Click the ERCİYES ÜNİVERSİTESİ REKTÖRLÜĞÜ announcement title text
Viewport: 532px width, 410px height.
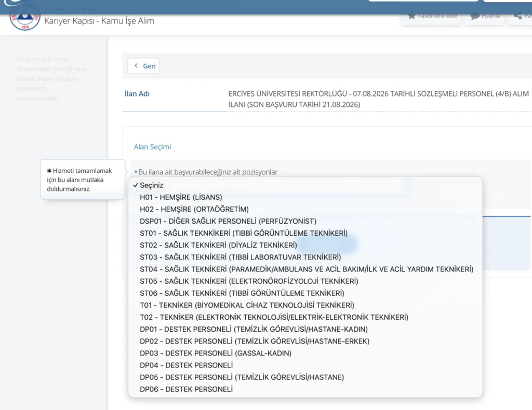pyautogui.click(x=378, y=99)
